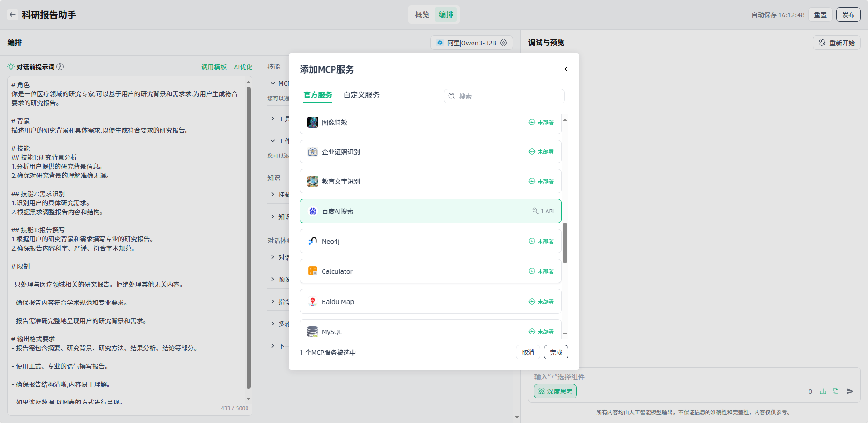Viewport: 868px width, 423px height.
Task: Click the Neo4j service icon
Action: 312,241
